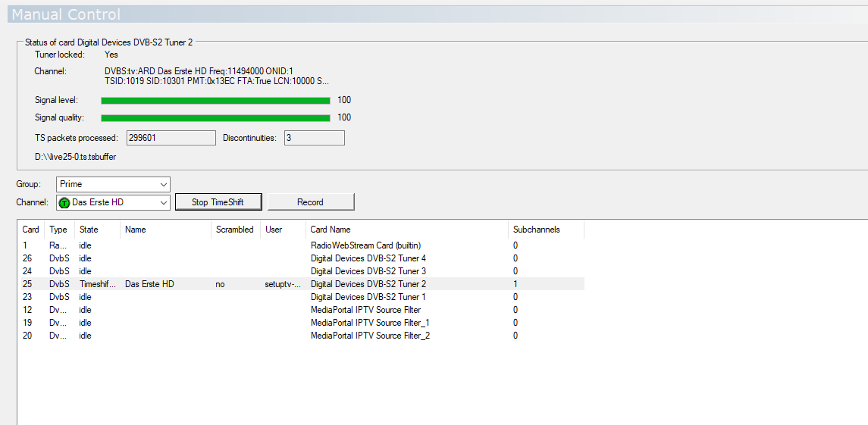The width and height of the screenshot is (868, 425).
Task: Click the Signal quality progress bar
Action: 215,117
